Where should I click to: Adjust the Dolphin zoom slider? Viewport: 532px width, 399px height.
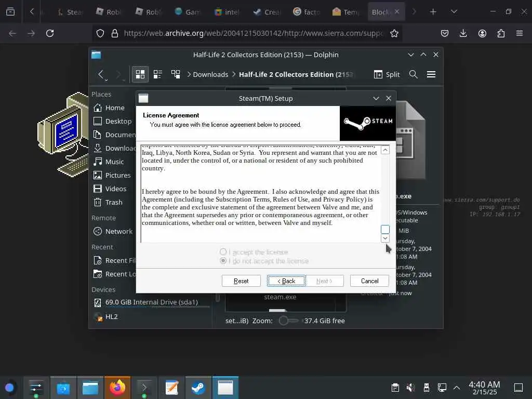tap(288, 321)
